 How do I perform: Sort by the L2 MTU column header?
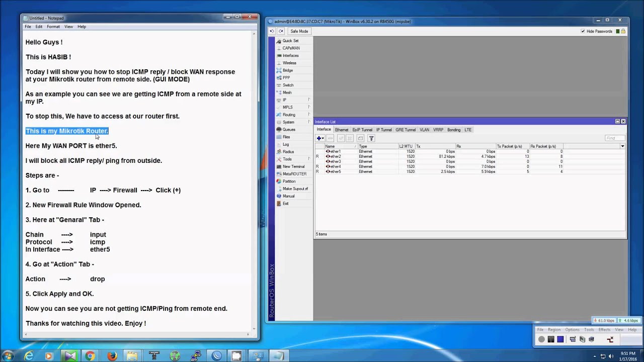(406, 146)
